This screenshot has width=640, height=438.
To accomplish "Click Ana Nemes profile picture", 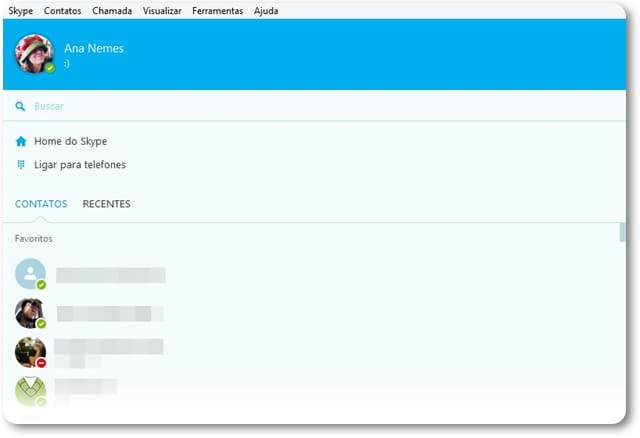I will tap(34, 53).
